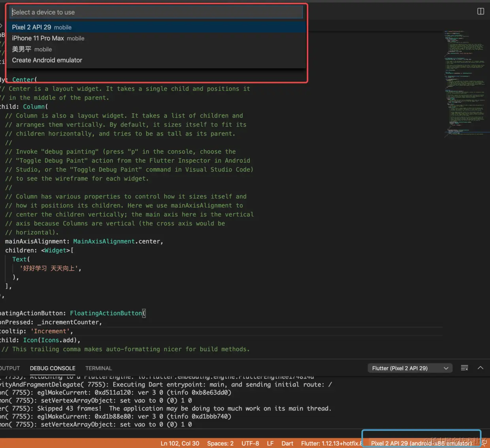The height and width of the screenshot is (448, 490).
Task: Click FloatingActionButton in the code
Action: [x=106, y=313]
